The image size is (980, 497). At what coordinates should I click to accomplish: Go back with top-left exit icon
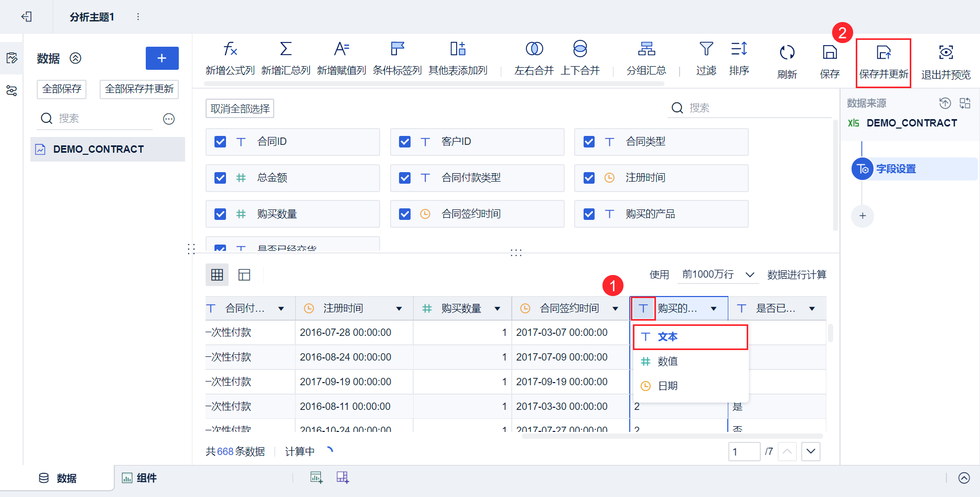pyautogui.click(x=26, y=17)
